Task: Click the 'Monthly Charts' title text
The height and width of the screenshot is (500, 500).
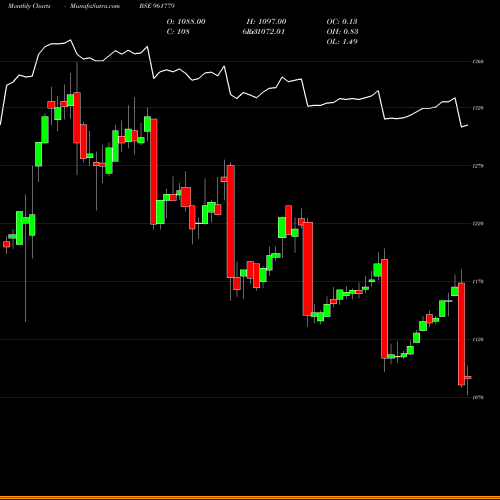Action: pos(29,6)
